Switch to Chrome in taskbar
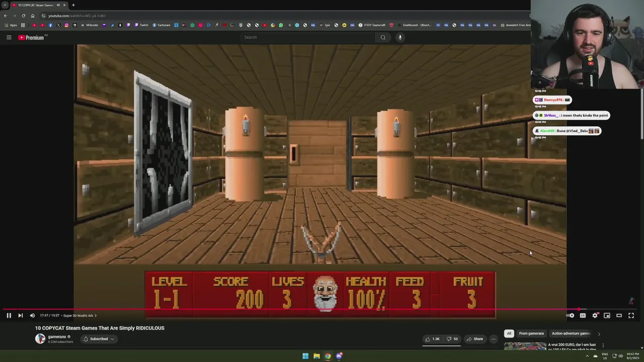Image resolution: width=644 pixels, height=362 pixels. [x=328, y=356]
